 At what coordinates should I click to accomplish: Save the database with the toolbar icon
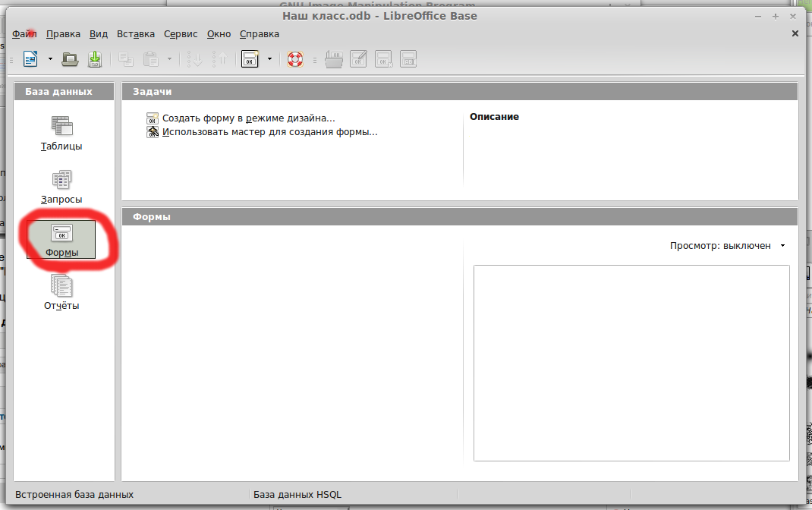(x=95, y=59)
